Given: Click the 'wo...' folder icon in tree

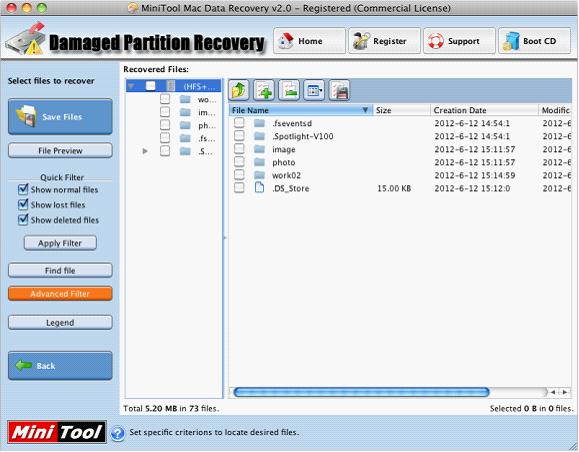Looking at the screenshot, I should tap(185, 99).
